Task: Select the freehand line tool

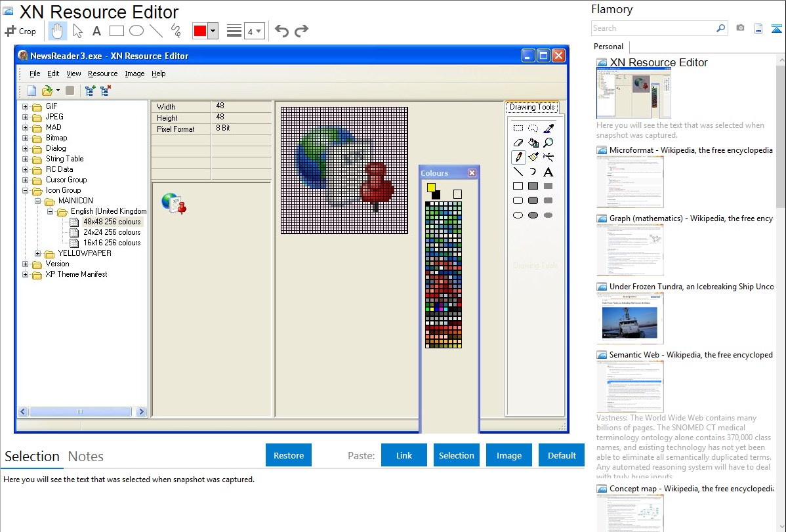Action: click(175, 31)
